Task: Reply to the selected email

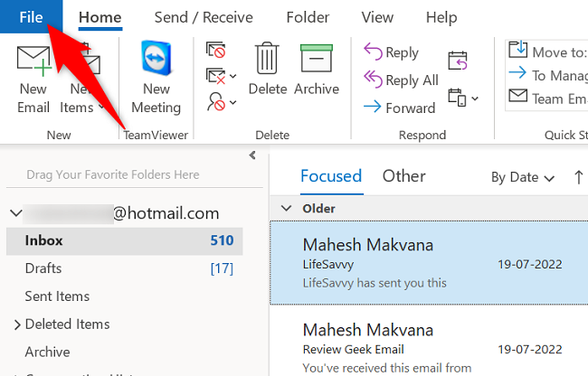Action: [391, 52]
